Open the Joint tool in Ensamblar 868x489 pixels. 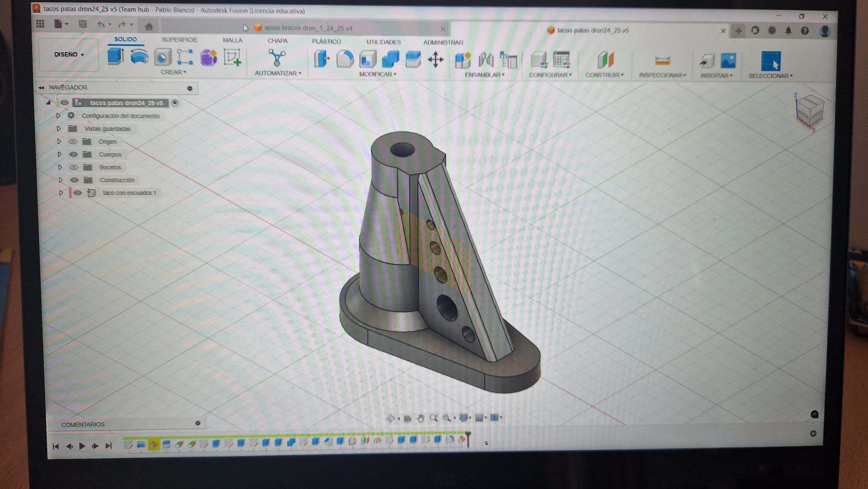pos(486,60)
